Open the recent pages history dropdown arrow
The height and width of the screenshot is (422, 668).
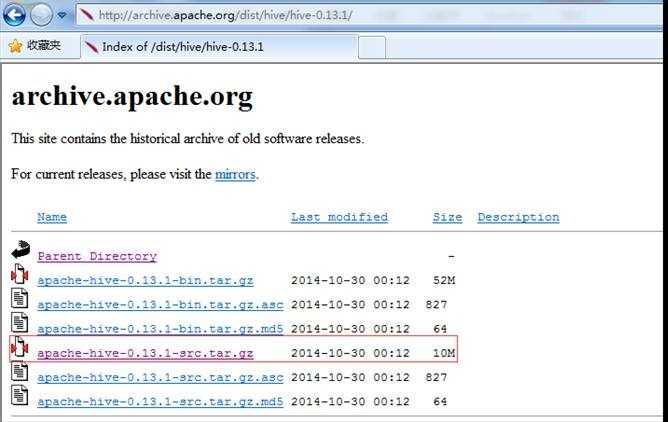[62, 15]
